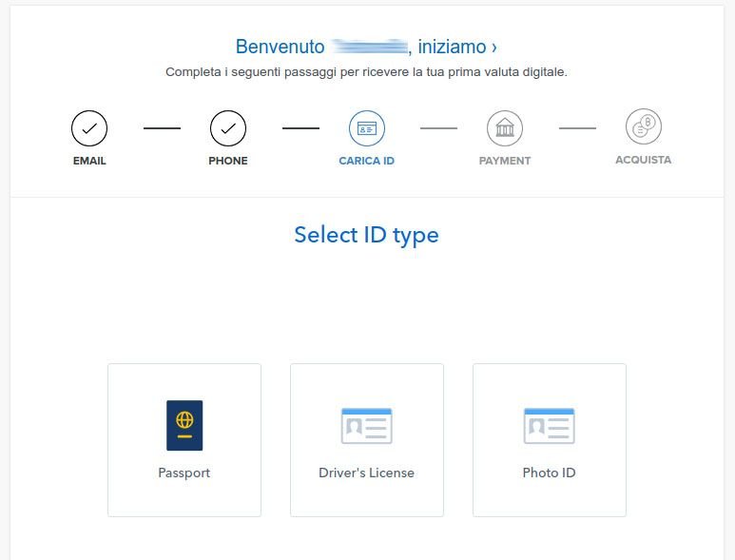
Task: Click the Phone step checkmark circle
Action: click(x=228, y=127)
